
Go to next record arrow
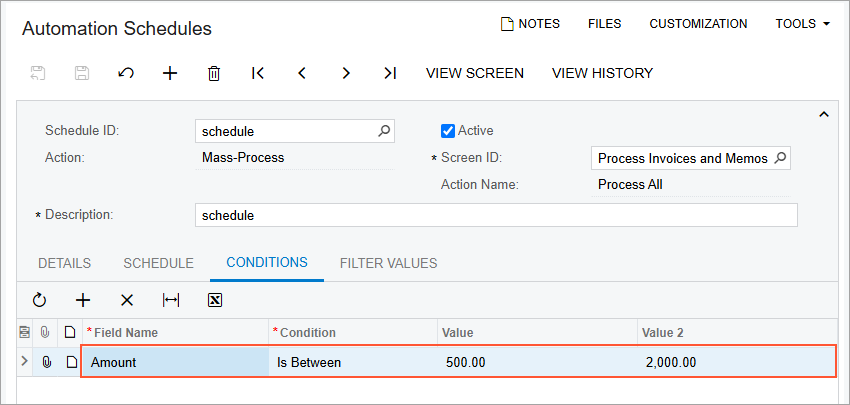coord(346,73)
